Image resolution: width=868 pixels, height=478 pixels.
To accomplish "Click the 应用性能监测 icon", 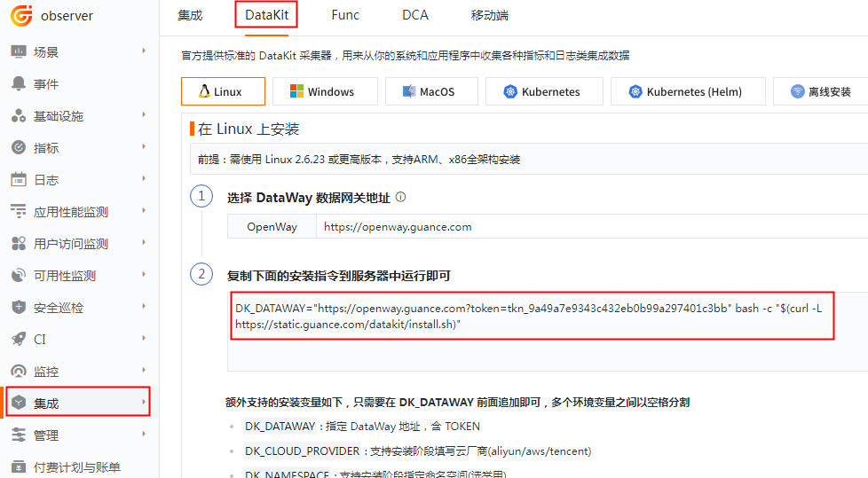I will (19, 211).
